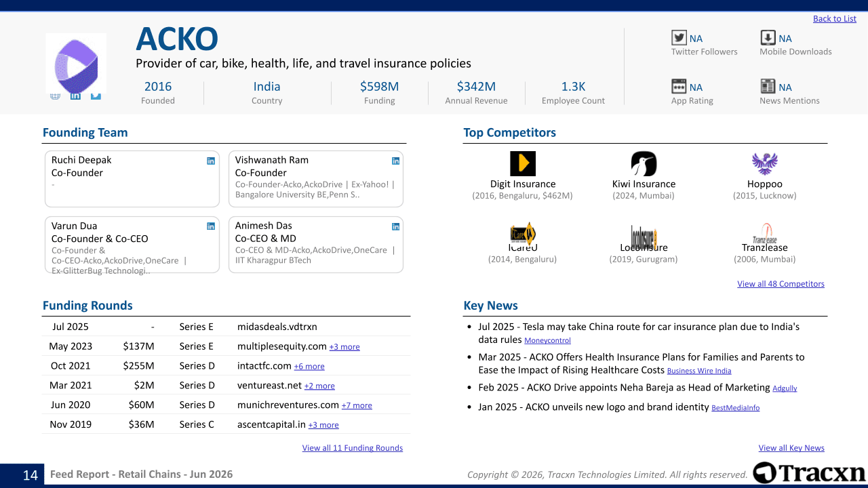The height and width of the screenshot is (488, 868).
Task: Click the News Mentions newspaper icon
Action: pyautogui.click(x=768, y=86)
